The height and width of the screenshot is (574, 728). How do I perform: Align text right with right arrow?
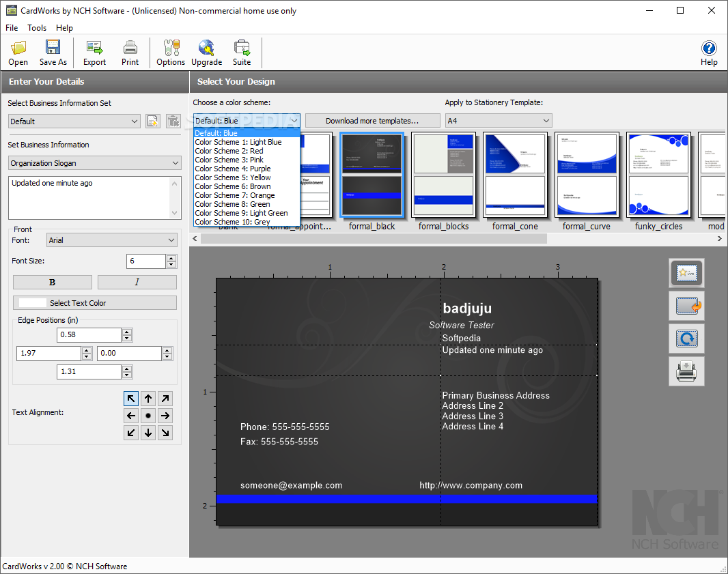tap(165, 416)
